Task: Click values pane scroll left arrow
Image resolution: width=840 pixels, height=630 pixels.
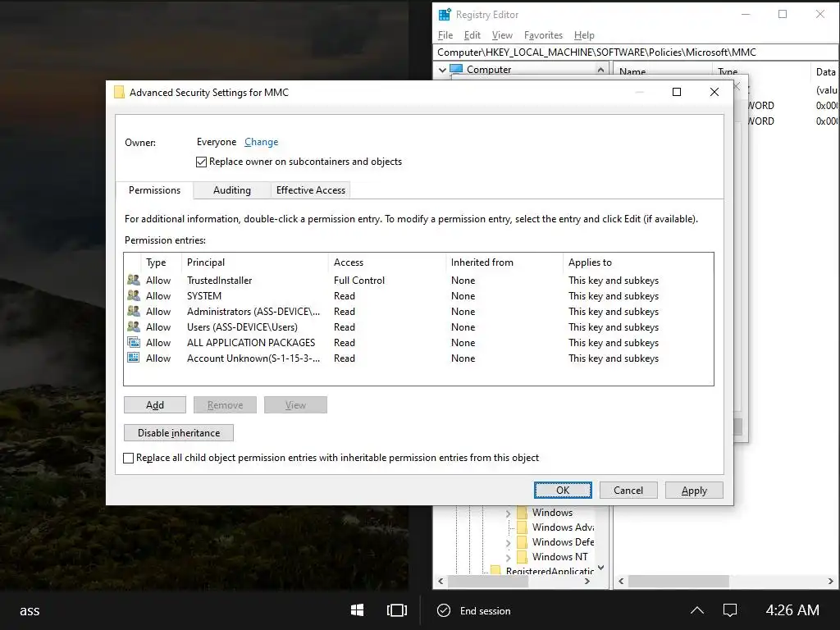Action: [621, 582]
